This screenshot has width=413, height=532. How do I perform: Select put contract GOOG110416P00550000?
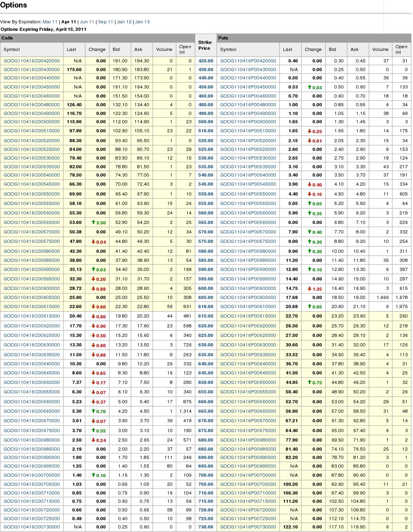[x=248, y=194]
